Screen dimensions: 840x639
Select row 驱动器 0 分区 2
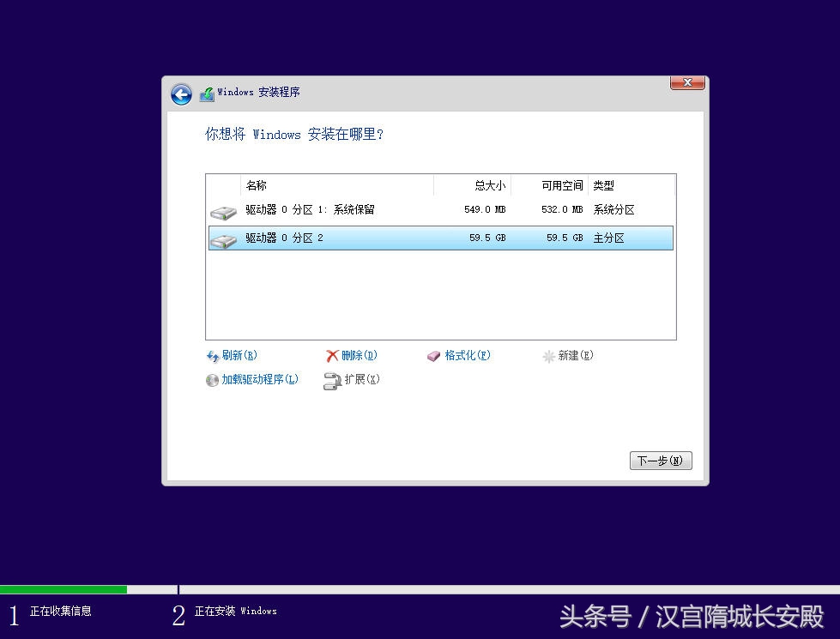coord(440,238)
